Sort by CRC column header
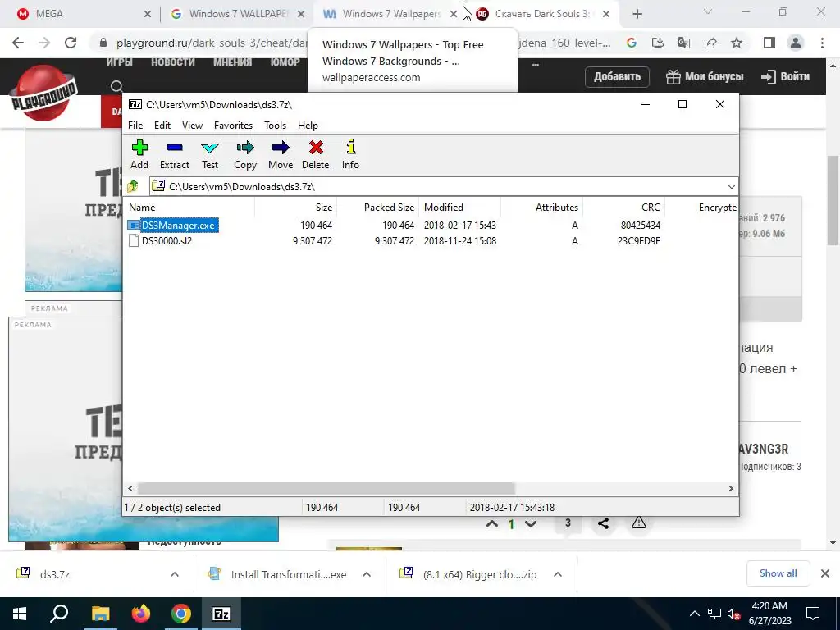This screenshot has height=630, width=840. click(623, 208)
